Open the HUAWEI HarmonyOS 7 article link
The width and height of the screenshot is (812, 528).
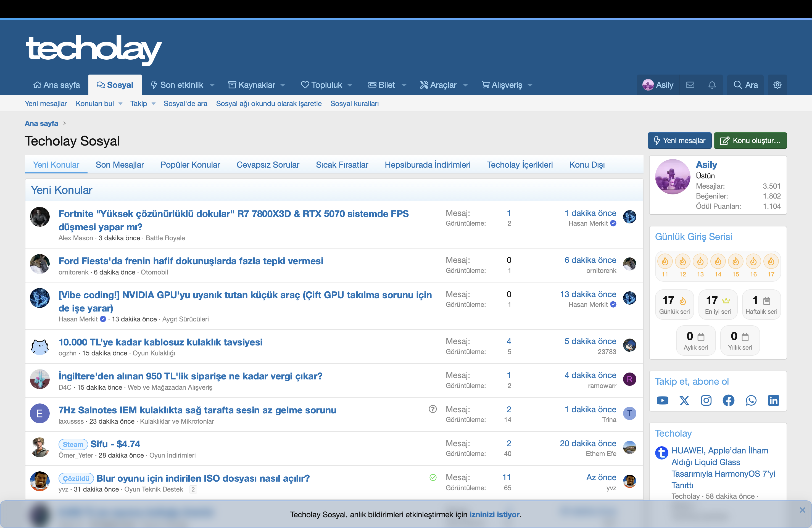click(x=723, y=468)
